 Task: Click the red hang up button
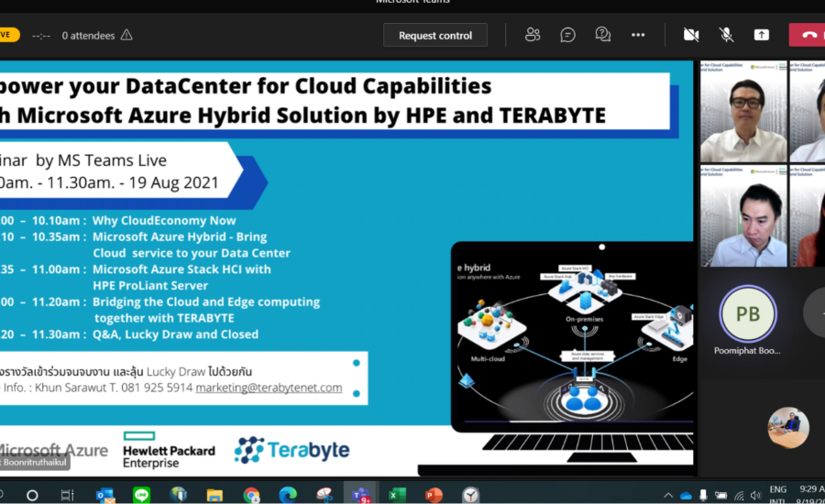click(808, 35)
